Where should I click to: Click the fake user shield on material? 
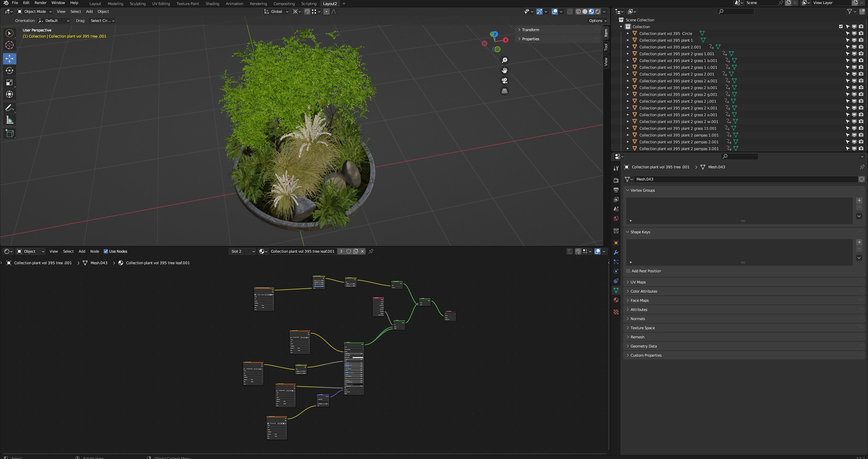[x=349, y=251]
